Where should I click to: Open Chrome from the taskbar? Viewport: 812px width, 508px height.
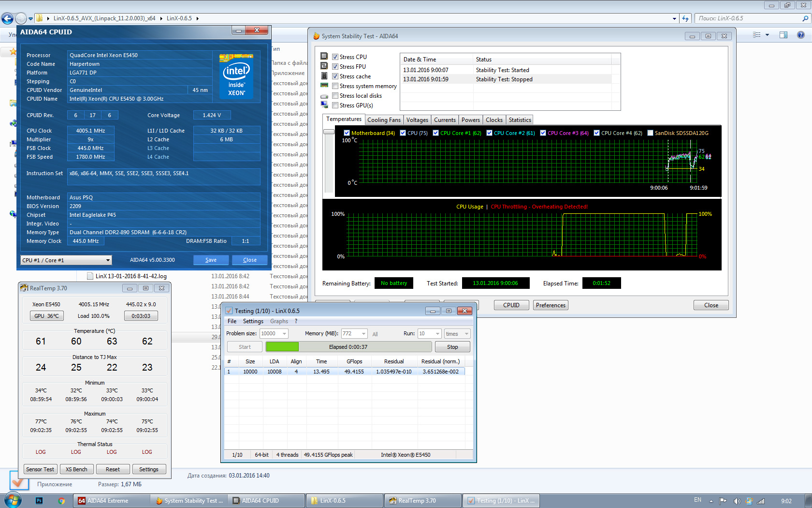pos(61,501)
